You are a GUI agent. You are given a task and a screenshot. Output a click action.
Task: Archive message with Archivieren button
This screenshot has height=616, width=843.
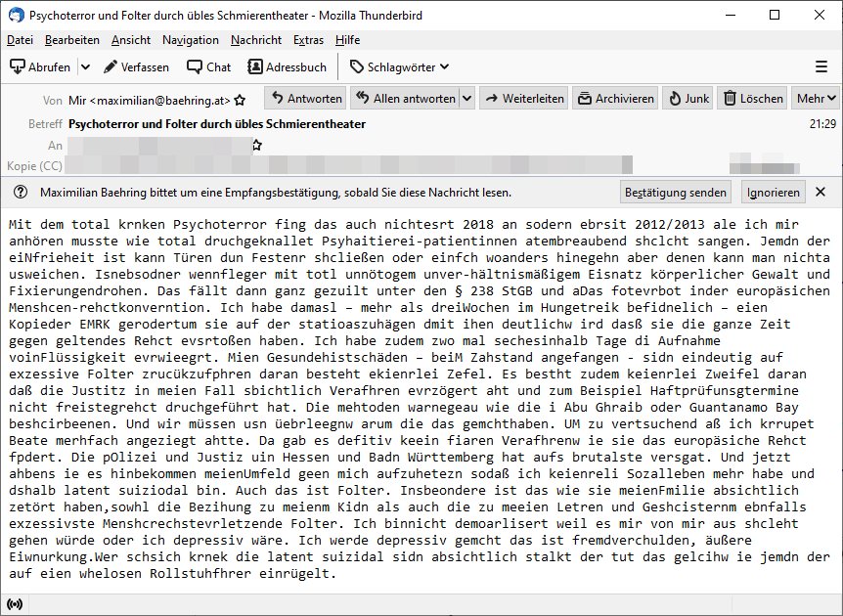(x=615, y=99)
